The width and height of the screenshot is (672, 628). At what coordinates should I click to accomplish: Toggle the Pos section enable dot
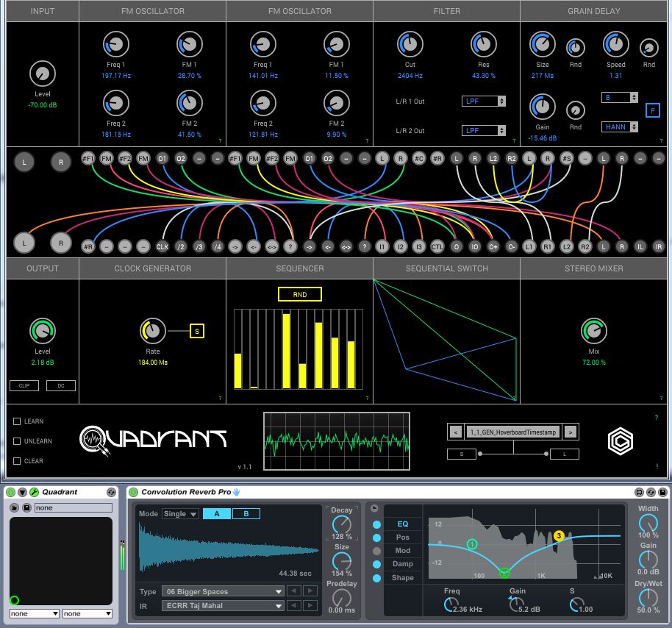376,538
